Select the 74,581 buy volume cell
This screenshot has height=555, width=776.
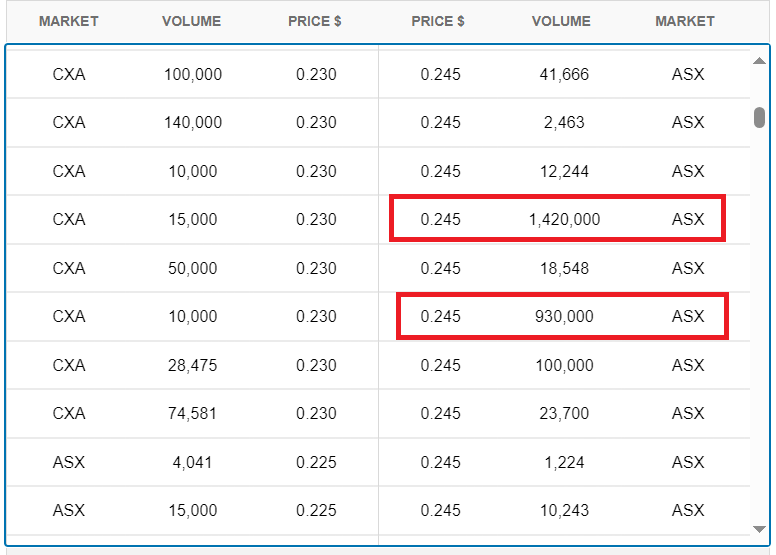[192, 413]
